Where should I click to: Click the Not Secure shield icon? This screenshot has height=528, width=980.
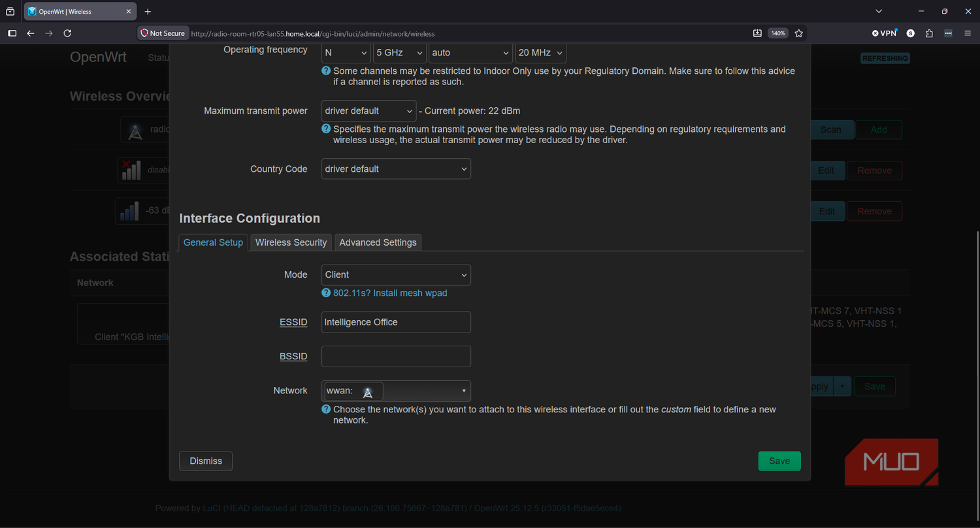(x=145, y=33)
